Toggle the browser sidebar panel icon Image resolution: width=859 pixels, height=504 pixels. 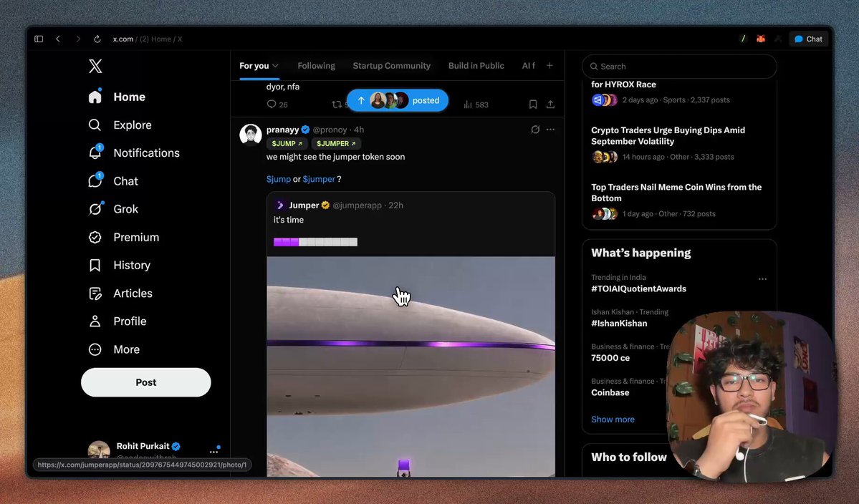click(39, 39)
